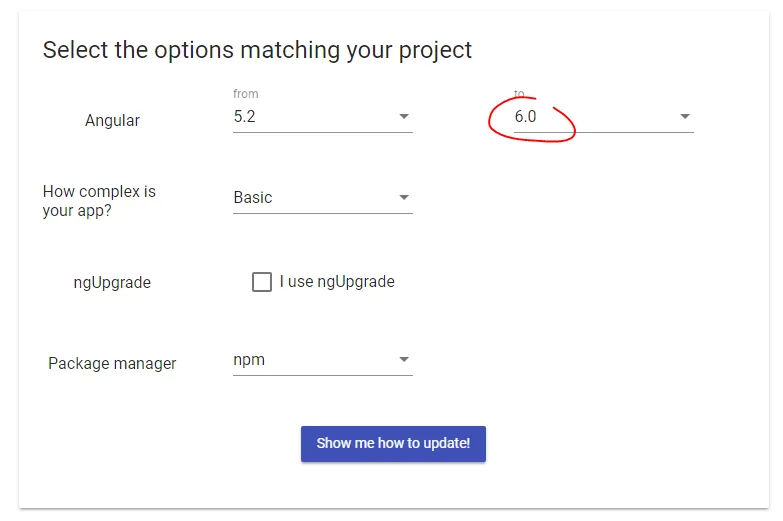
Task: Click the small "to" caption above 6.0
Action: click(519, 94)
